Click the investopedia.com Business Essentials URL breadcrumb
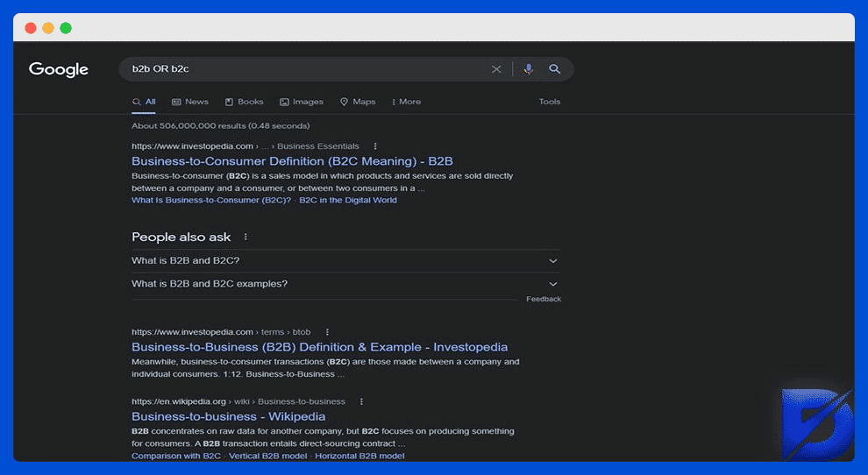The image size is (868, 475). 245,146
